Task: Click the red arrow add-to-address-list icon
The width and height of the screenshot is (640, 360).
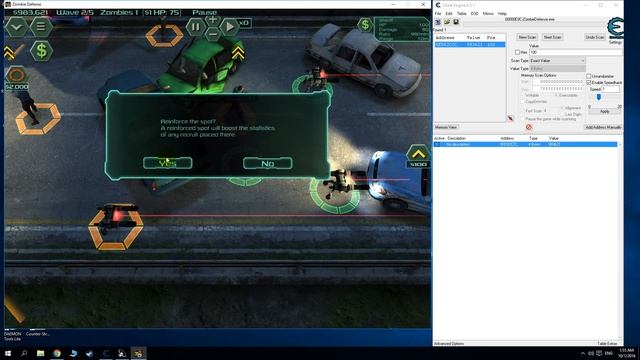Action: [510, 118]
